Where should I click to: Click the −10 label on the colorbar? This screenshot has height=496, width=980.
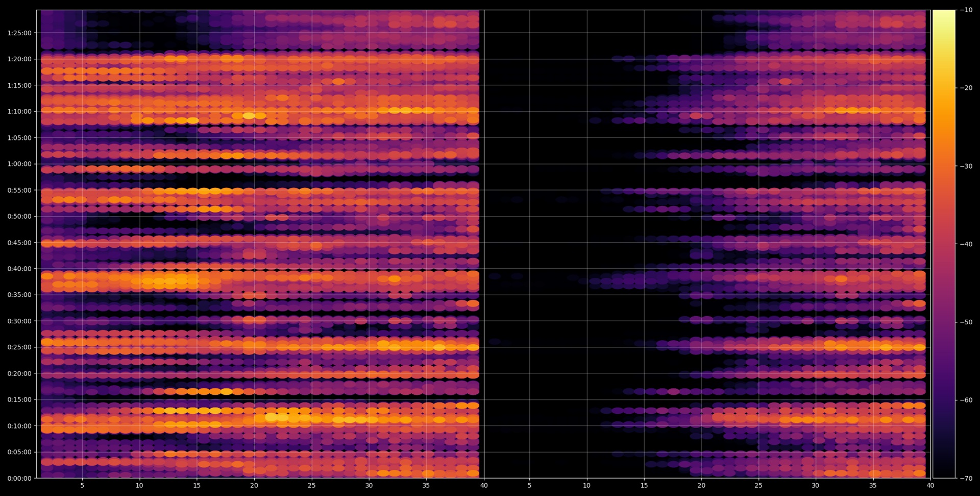click(966, 10)
